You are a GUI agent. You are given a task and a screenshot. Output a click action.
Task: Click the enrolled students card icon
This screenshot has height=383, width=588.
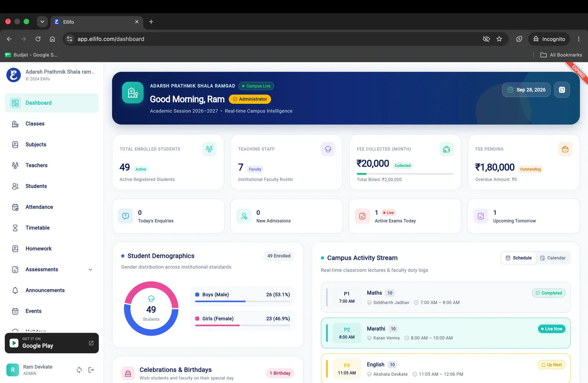click(209, 149)
